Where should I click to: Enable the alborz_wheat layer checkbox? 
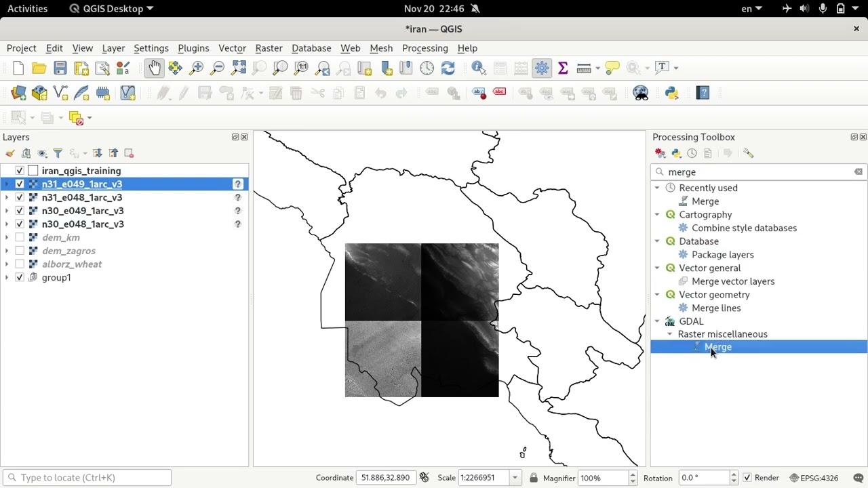(x=20, y=264)
